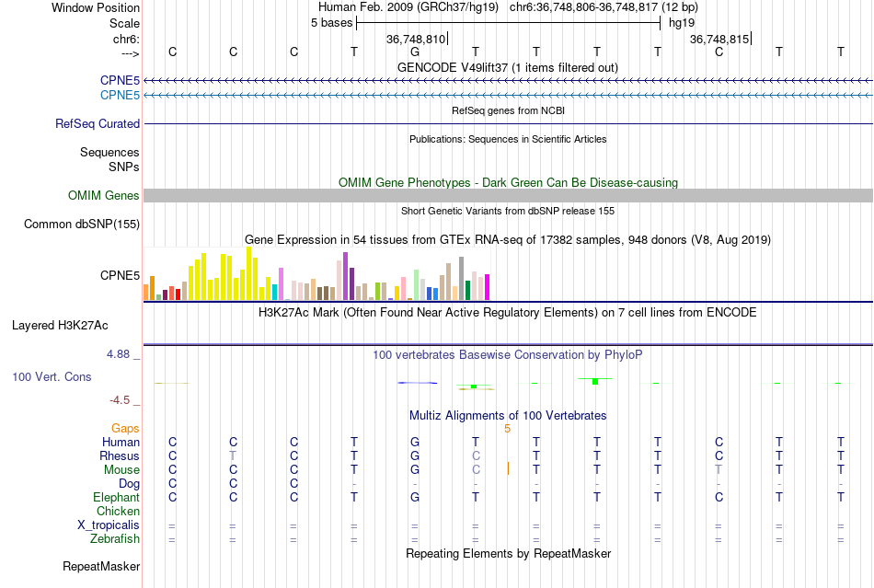Click the Chicken species label

pyautogui.click(x=118, y=511)
